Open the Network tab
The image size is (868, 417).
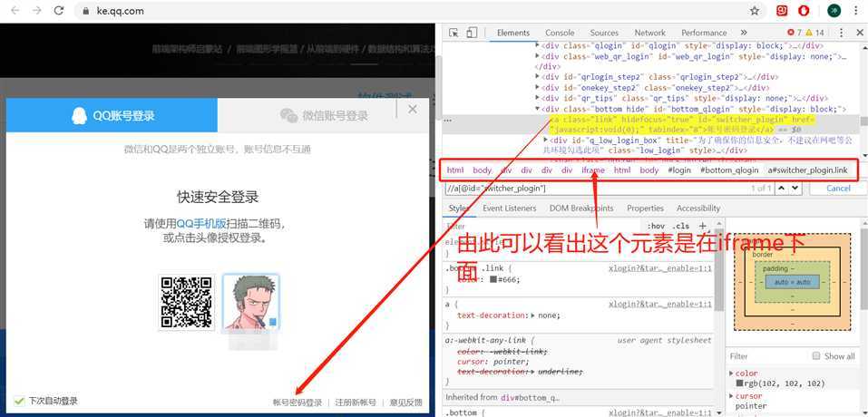[650, 33]
